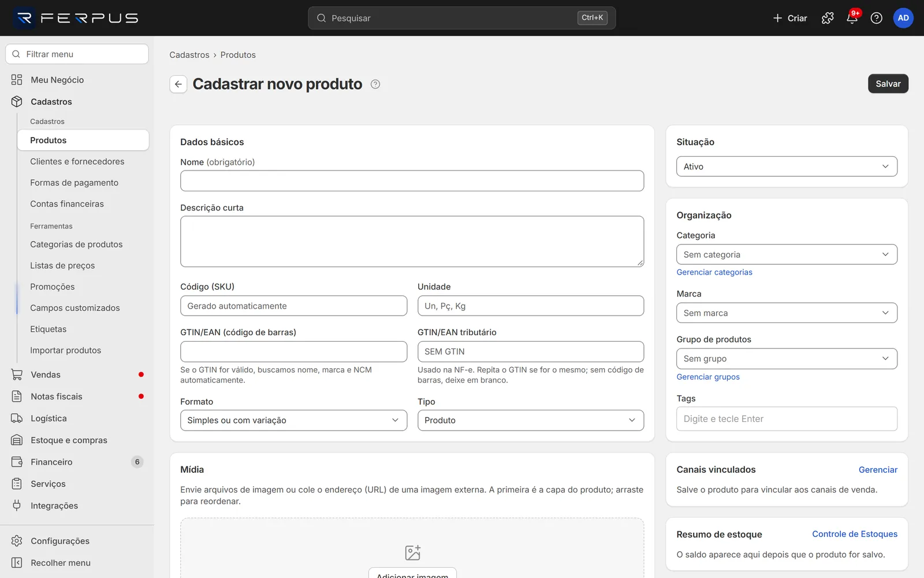Screen dimensions: 924x578
Task: Open the Tipo dropdown showing Produto
Action: [x=531, y=420]
